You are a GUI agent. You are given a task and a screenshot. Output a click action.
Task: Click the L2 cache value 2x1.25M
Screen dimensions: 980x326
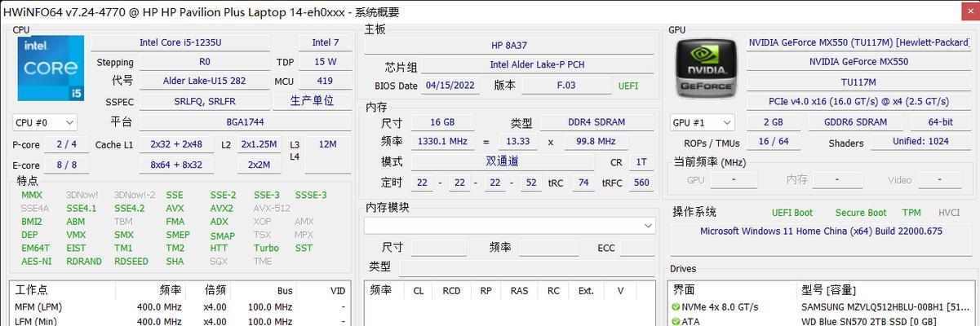pyautogui.click(x=259, y=144)
